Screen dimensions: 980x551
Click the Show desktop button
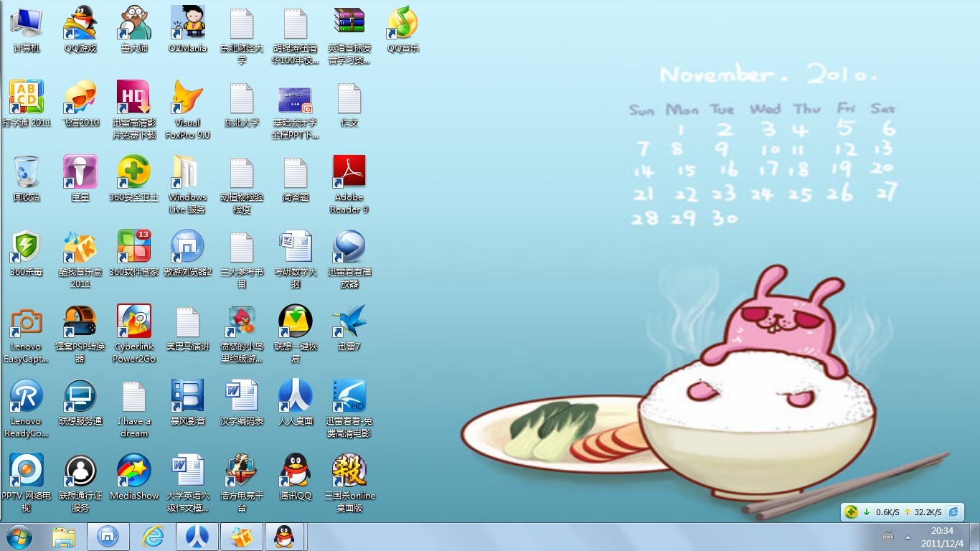click(x=974, y=537)
